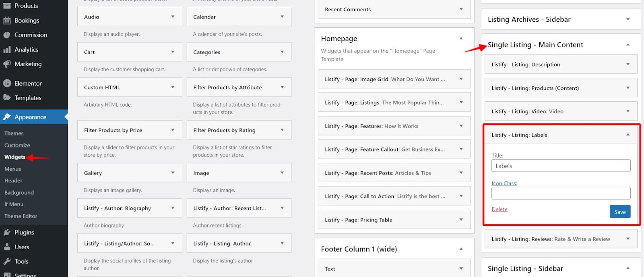The width and height of the screenshot is (644, 277).
Task: Expand the Recent Comments widget arrow
Action: [461, 9]
